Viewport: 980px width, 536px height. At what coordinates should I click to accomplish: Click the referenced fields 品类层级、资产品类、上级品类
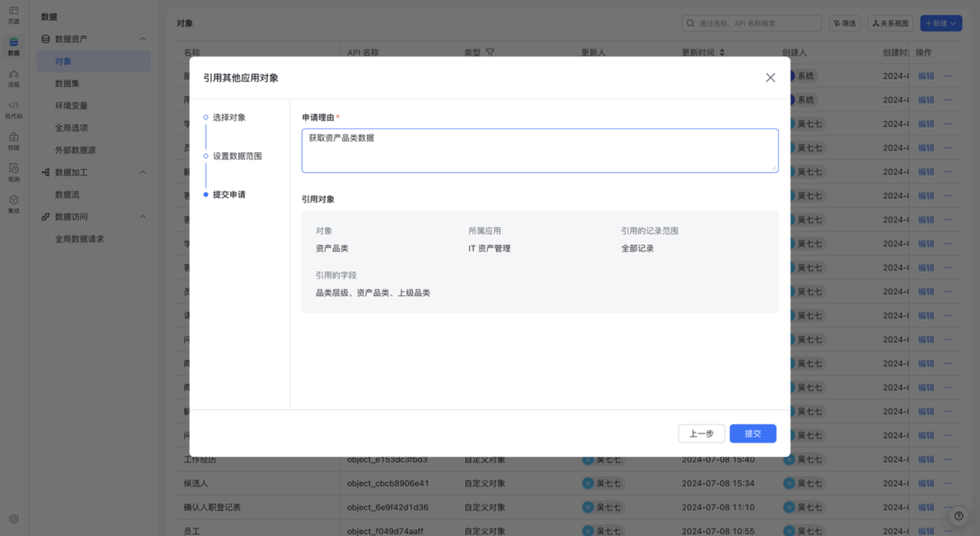373,293
